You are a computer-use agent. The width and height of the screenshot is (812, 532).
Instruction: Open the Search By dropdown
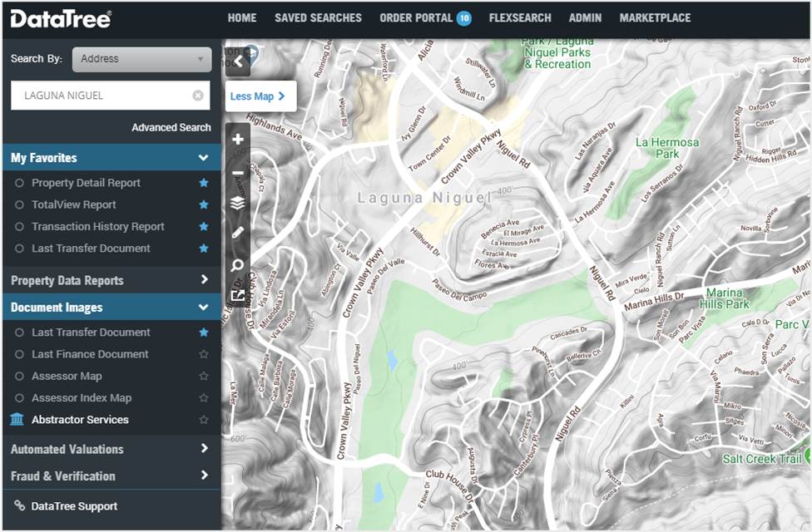click(141, 59)
